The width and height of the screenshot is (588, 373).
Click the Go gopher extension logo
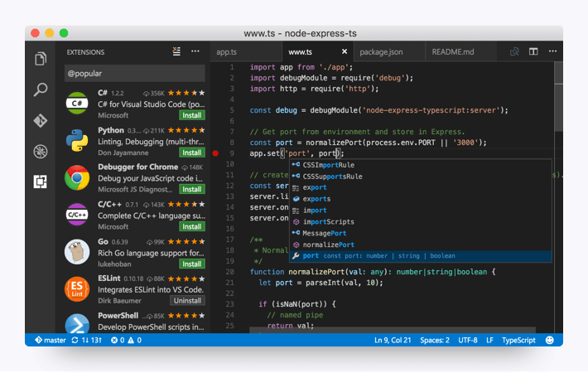point(77,252)
